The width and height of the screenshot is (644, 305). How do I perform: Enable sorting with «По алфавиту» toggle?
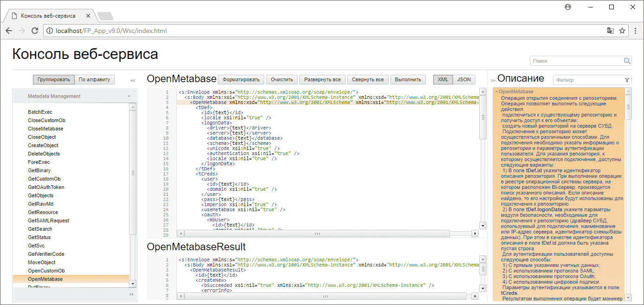click(x=94, y=79)
